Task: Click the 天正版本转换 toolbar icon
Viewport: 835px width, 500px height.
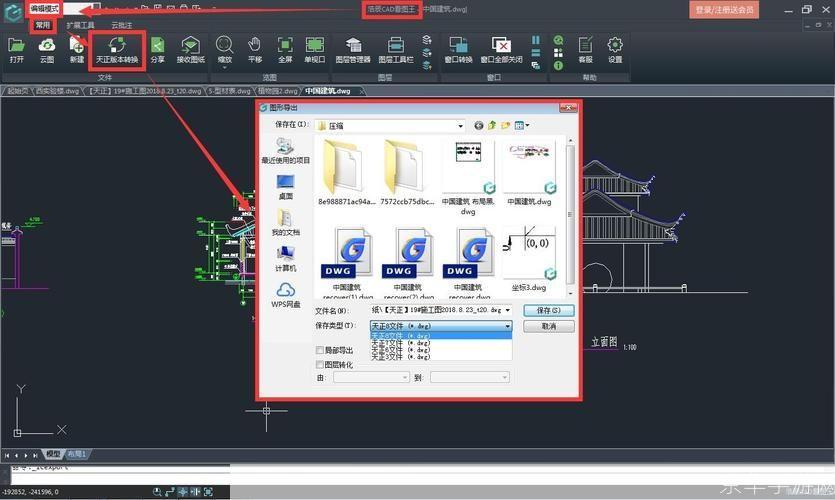Action: point(117,50)
